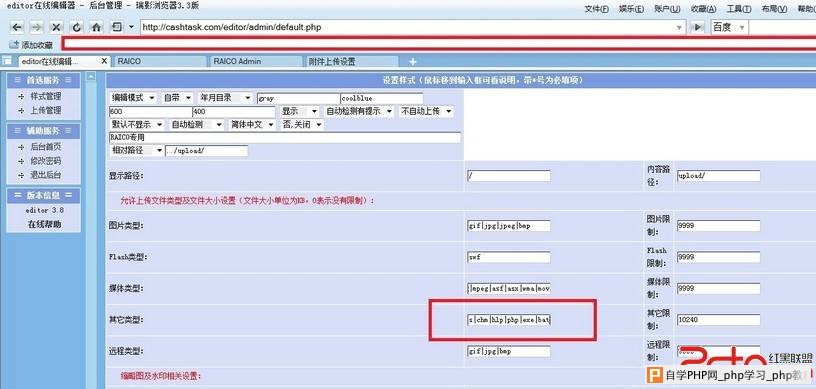The width and height of the screenshot is (816, 389).
Task: Click the go arrow beside the address bar
Action: click(697, 27)
